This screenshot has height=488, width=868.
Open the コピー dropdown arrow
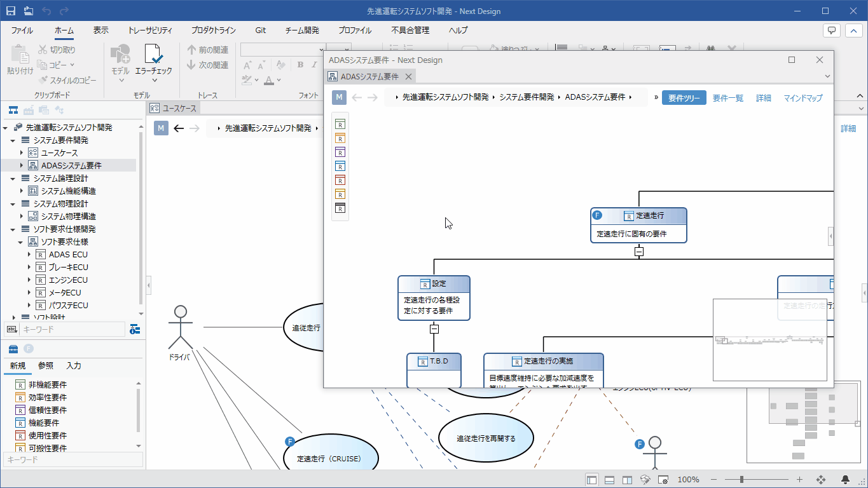tap(72, 65)
